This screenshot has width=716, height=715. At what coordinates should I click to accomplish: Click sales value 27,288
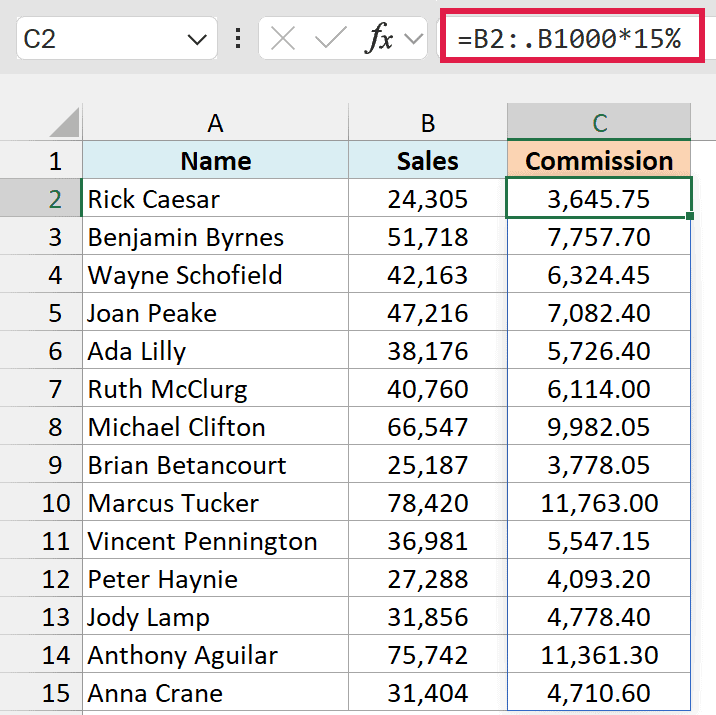point(428,578)
